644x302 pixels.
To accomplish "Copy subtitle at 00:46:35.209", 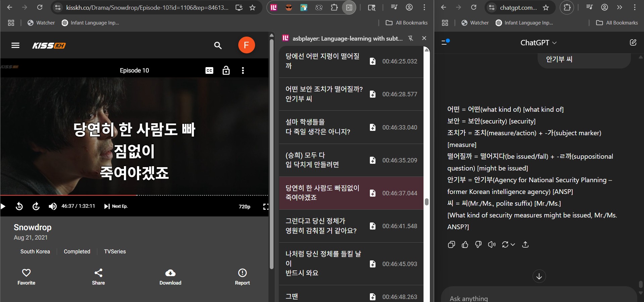I will 373,160.
